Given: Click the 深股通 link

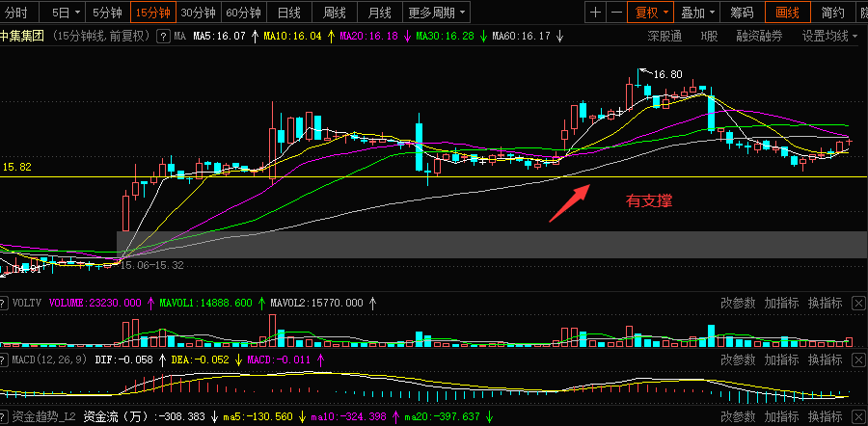Looking at the screenshot, I should coord(664,37).
